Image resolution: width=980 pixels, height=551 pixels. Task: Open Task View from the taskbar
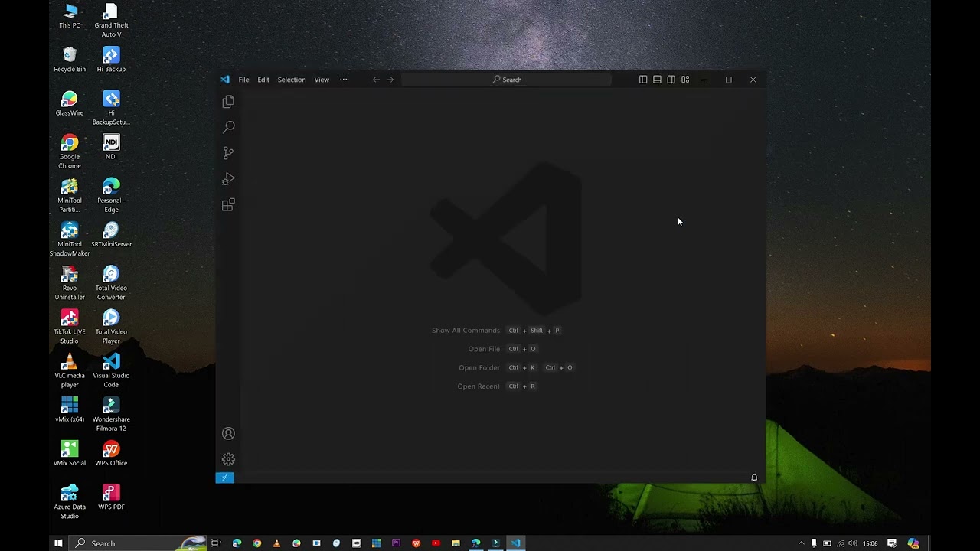tap(217, 543)
